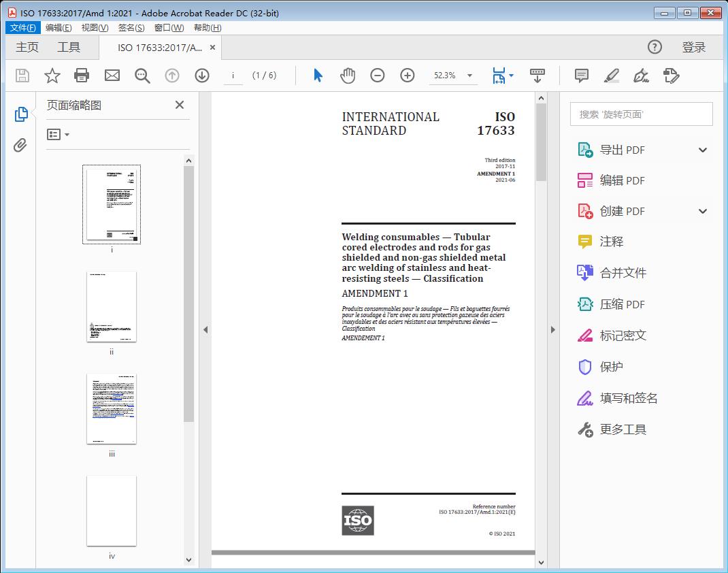Add bookmark with the star icon
The image size is (728, 573).
tap(52, 76)
